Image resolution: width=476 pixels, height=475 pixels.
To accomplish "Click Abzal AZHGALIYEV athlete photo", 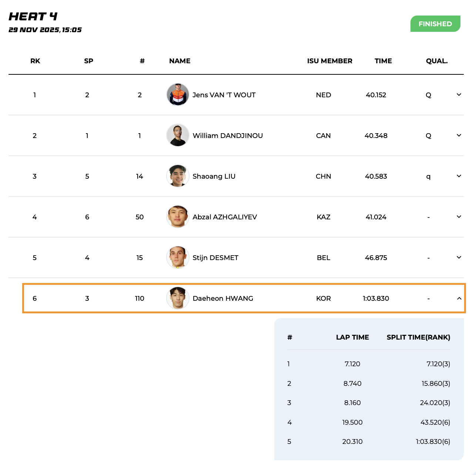I will pyautogui.click(x=178, y=217).
